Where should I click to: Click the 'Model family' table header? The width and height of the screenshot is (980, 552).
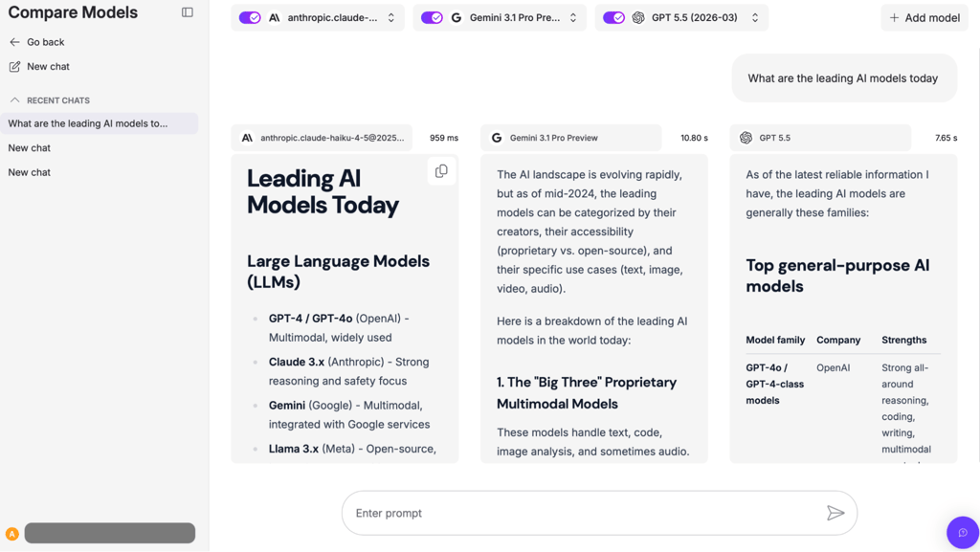pos(775,340)
